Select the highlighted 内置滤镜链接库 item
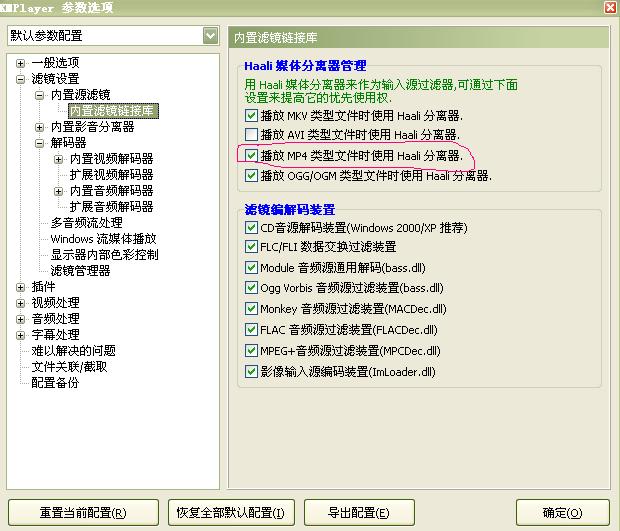Image resolution: width=620 pixels, height=531 pixels. (113, 111)
